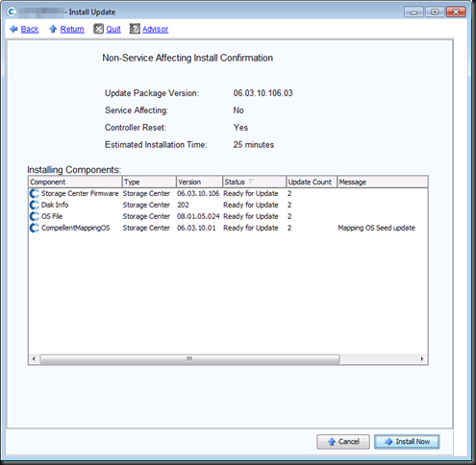Click the 25 minutes estimated time value
Viewport: 476px width, 465px height.
[254, 145]
